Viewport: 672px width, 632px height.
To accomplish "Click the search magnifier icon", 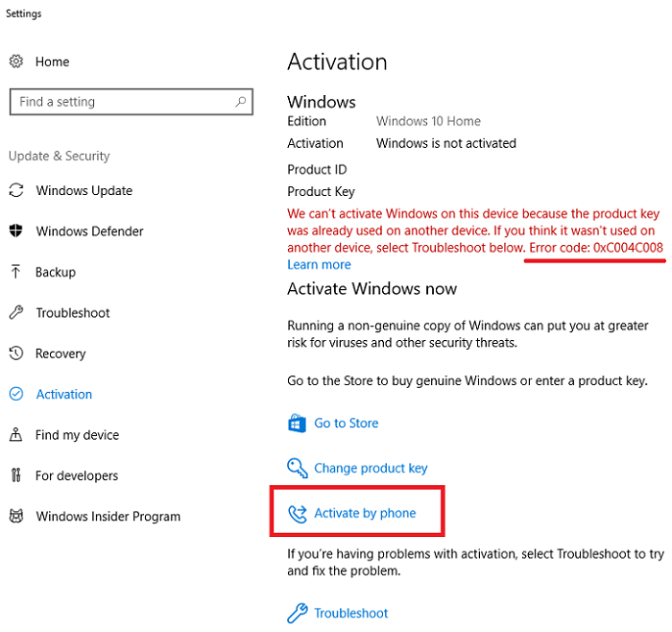I will [239, 101].
